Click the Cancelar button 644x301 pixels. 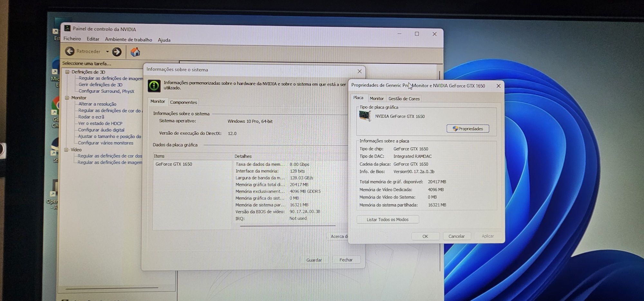pyautogui.click(x=457, y=236)
